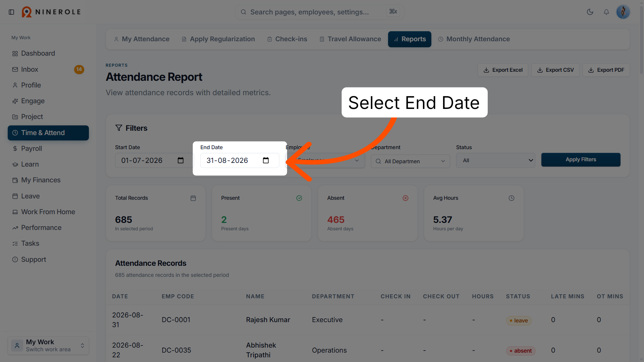This screenshot has width=644, height=362.
Task: Open Leave section
Action: (x=48, y=196)
